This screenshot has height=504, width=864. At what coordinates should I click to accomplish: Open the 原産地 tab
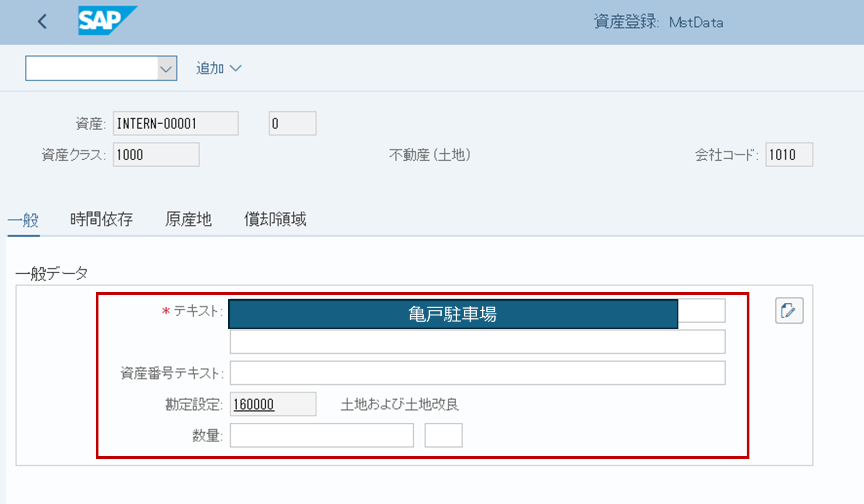(x=188, y=219)
